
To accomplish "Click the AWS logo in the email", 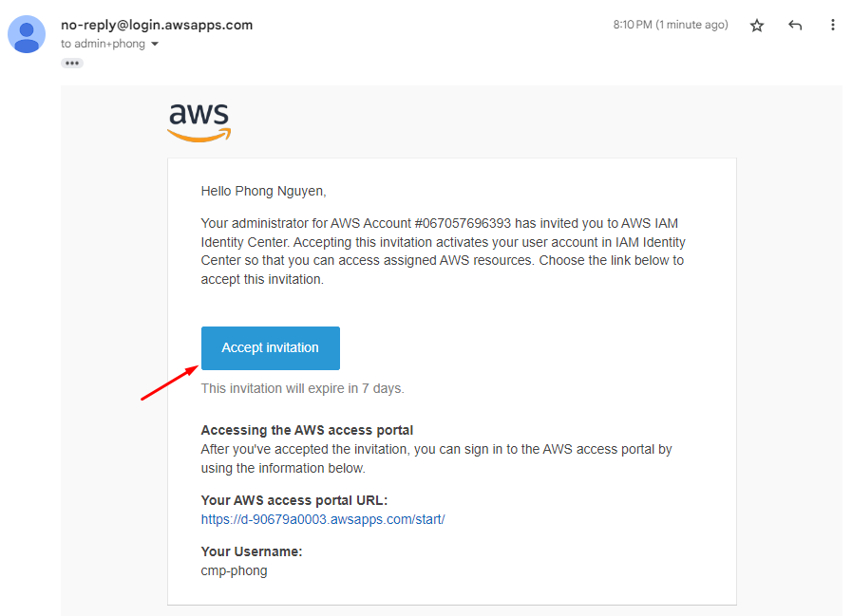I will click(199, 122).
